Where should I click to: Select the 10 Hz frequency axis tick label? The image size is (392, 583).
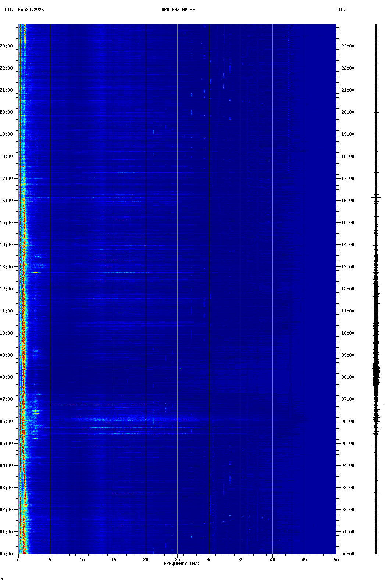coord(82,559)
